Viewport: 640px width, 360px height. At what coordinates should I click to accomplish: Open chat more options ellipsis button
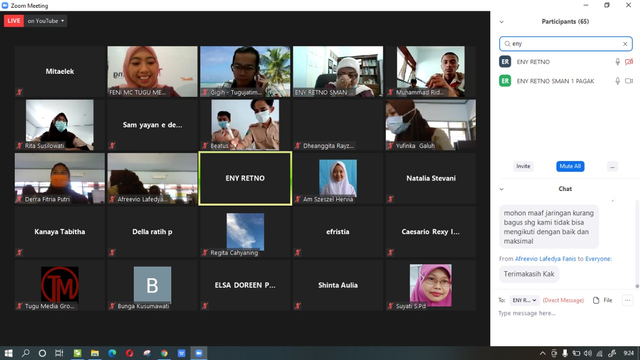[x=627, y=300]
